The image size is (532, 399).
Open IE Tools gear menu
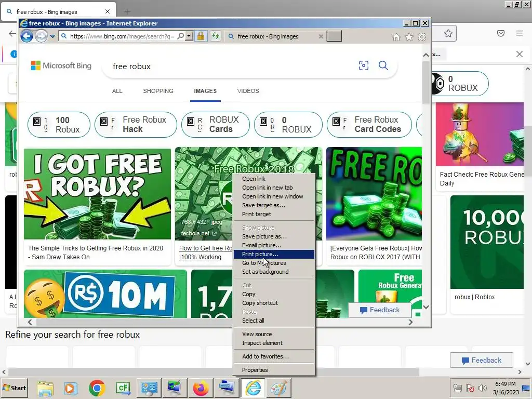coord(422,37)
